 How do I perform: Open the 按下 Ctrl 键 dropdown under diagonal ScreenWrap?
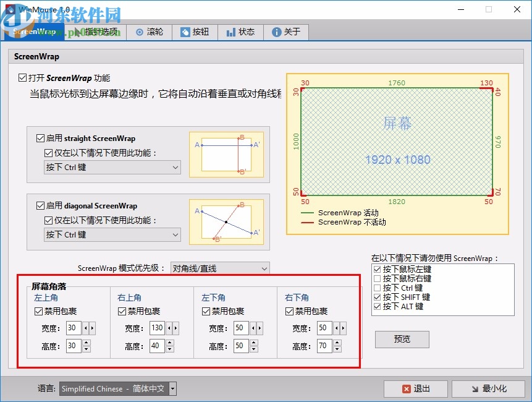(x=112, y=234)
